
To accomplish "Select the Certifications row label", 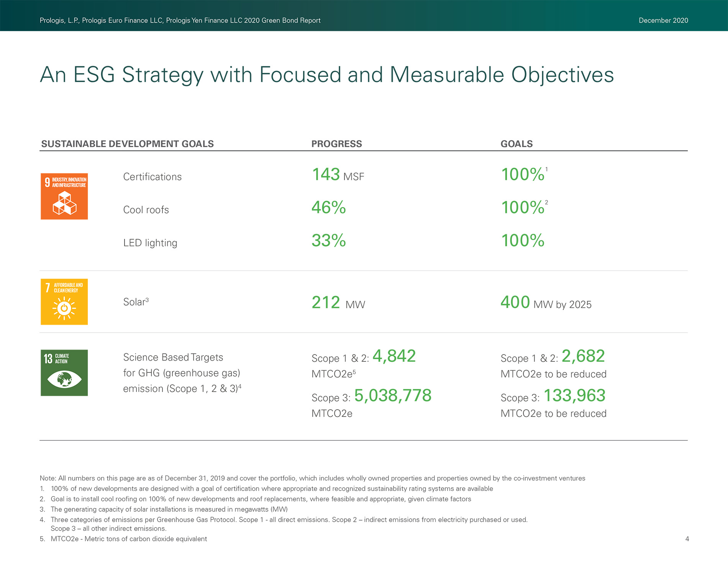I will 152,177.
